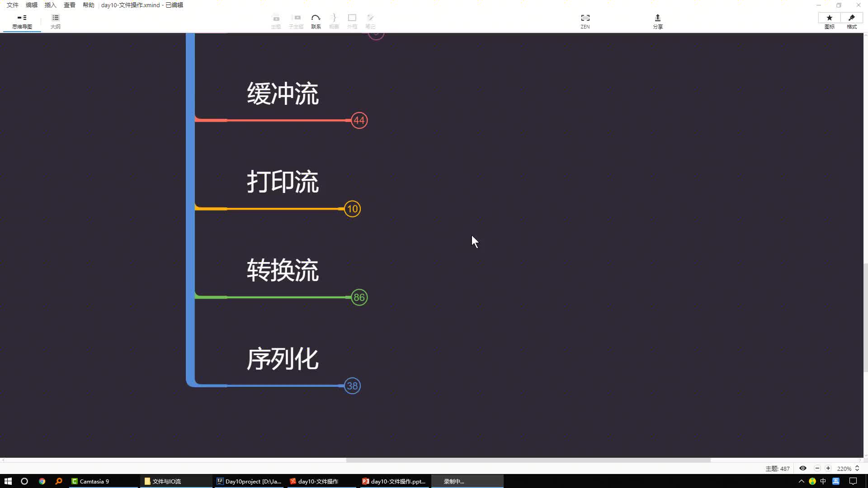Click the 子主题 add subtopic toolbar icon
This screenshot has height=488, width=868.
point(296,22)
